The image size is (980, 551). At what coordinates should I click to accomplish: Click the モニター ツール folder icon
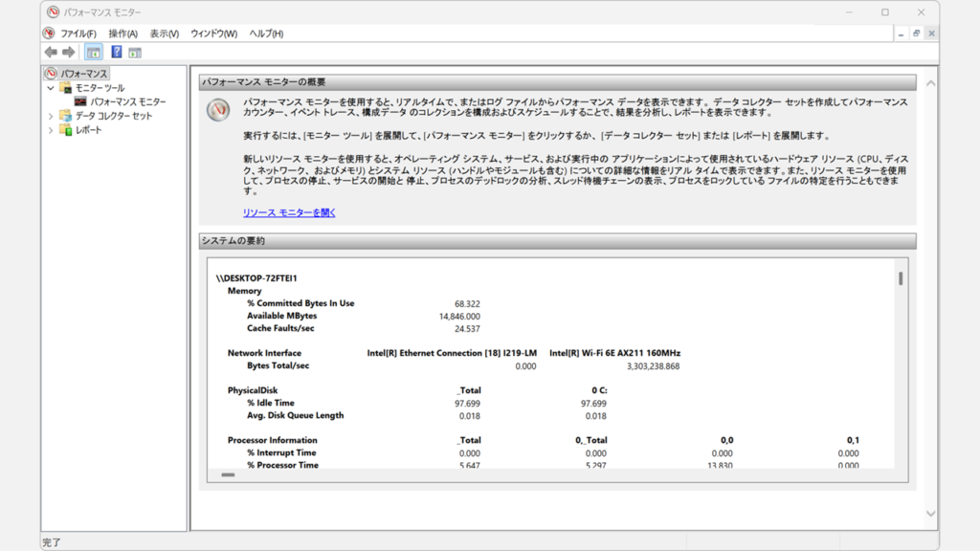click(x=64, y=87)
